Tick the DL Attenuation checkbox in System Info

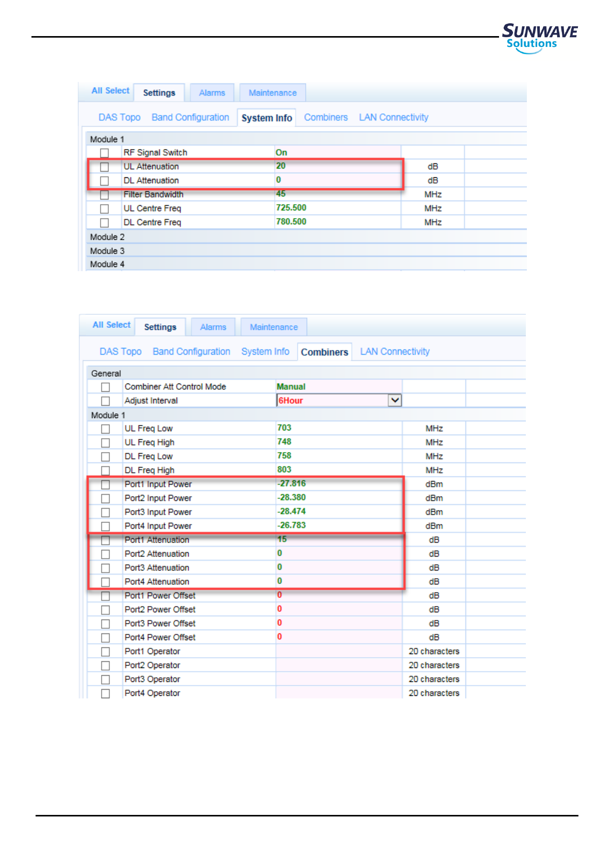tap(104, 181)
